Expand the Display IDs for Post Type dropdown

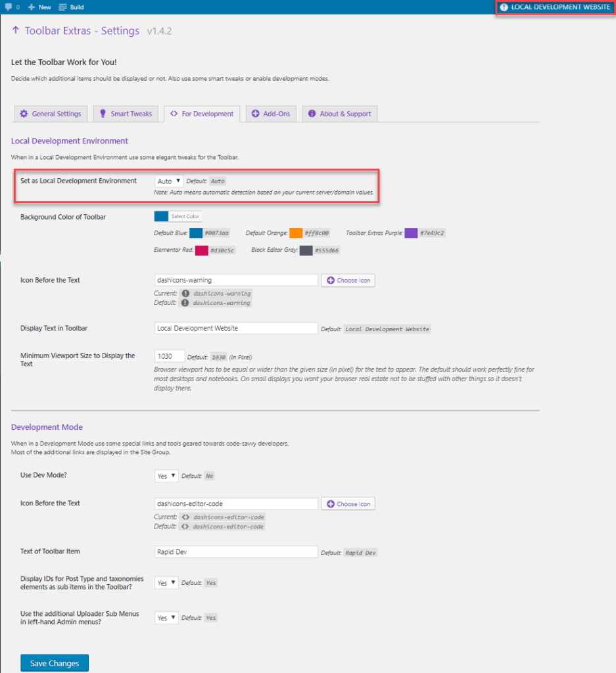pyautogui.click(x=166, y=583)
